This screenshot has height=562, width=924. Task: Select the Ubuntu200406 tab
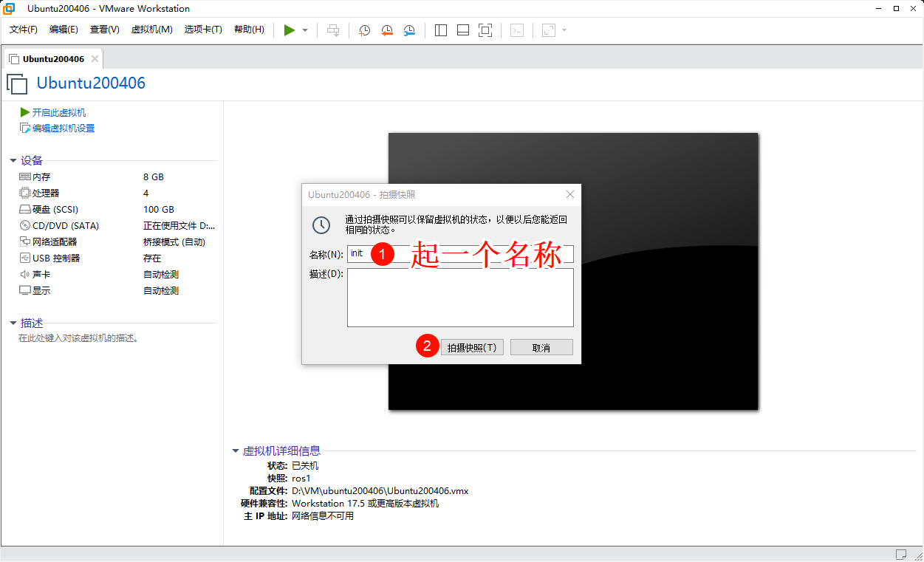[x=53, y=58]
